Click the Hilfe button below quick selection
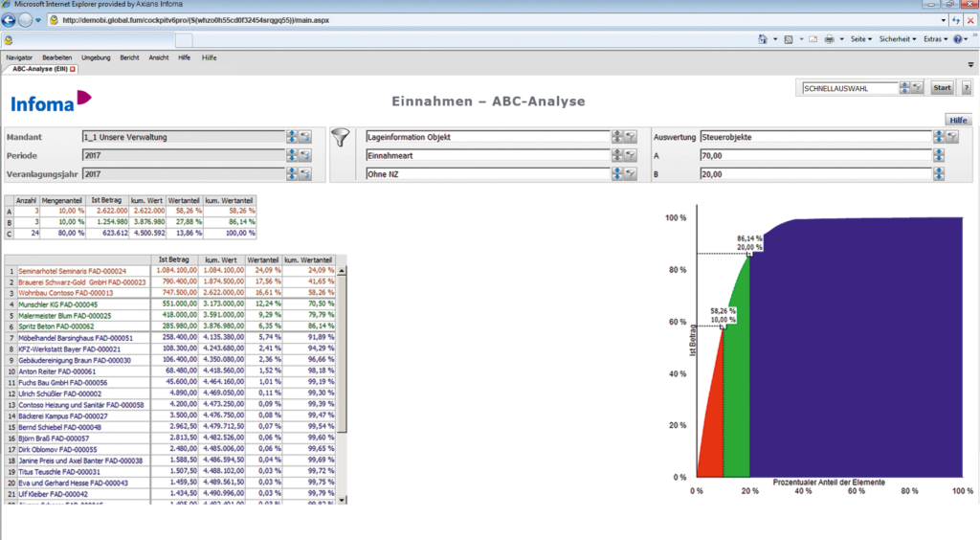This screenshot has width=980, height=540. tap(958, 120)
